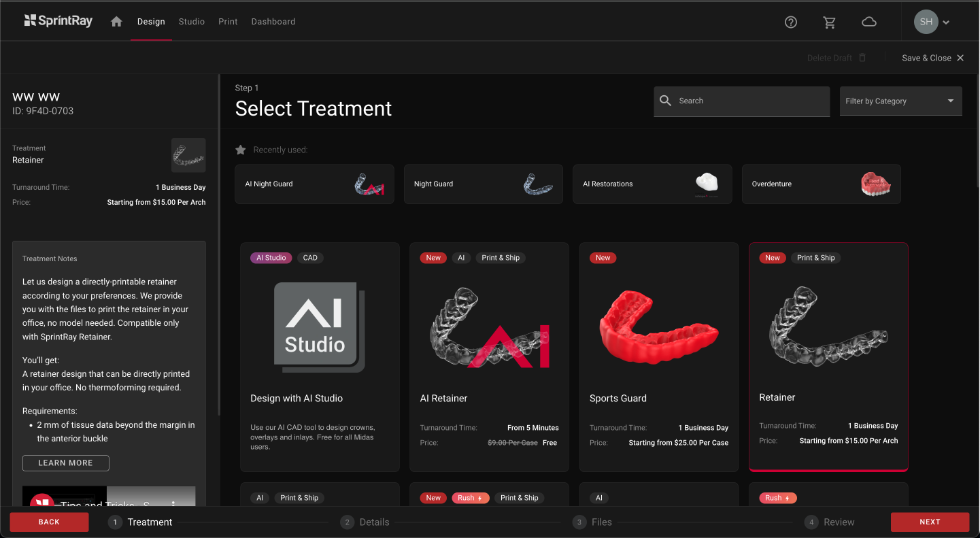Click the X icon beside Save & Close
980x538 pixels.
click(960, 58)
